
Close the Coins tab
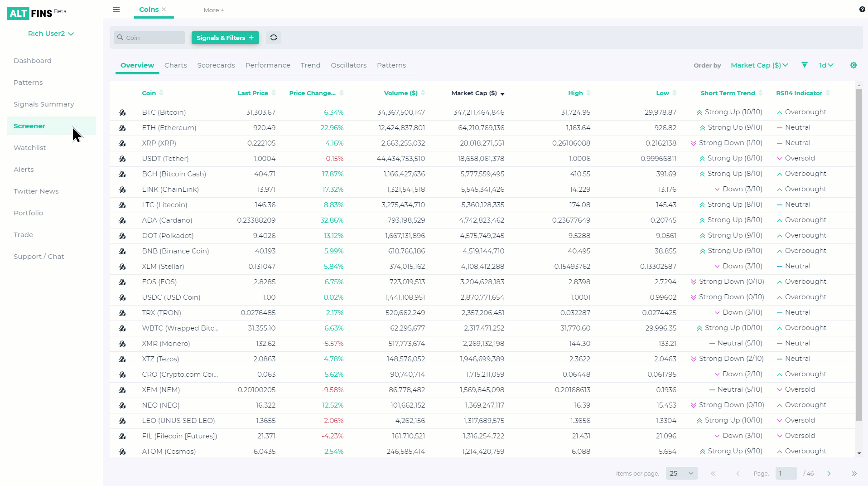click(x=164, y=9)
